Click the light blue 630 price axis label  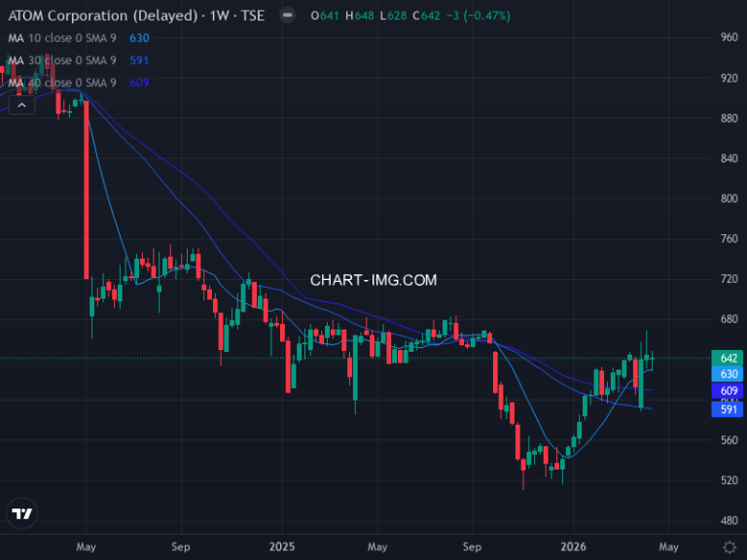point(727,373)
